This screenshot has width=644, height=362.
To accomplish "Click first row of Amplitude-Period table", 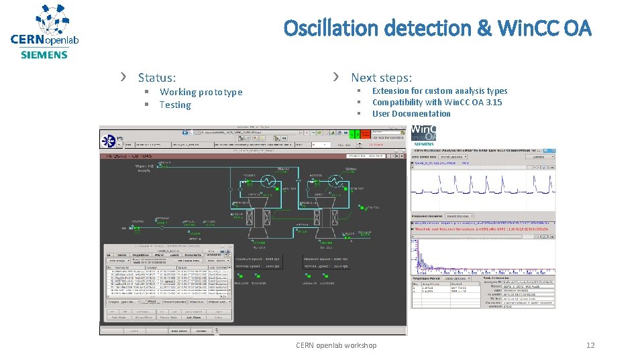I will coord(446,288).
